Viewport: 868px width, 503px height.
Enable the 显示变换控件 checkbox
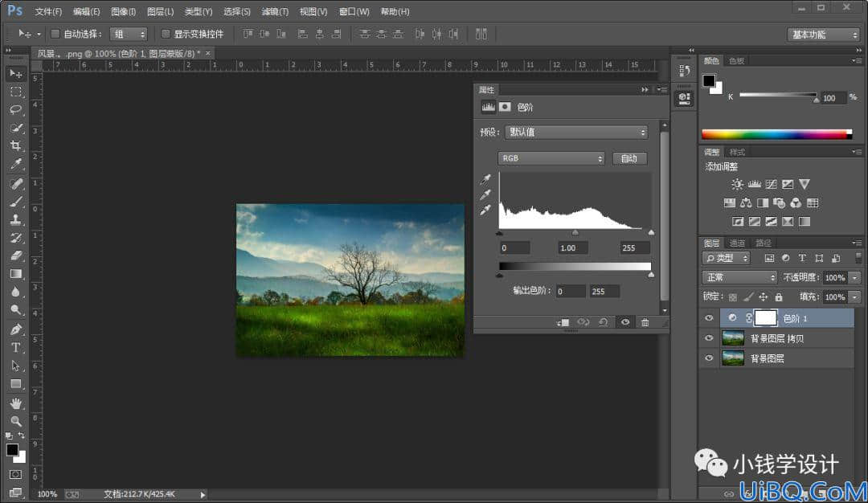point(165,34)
